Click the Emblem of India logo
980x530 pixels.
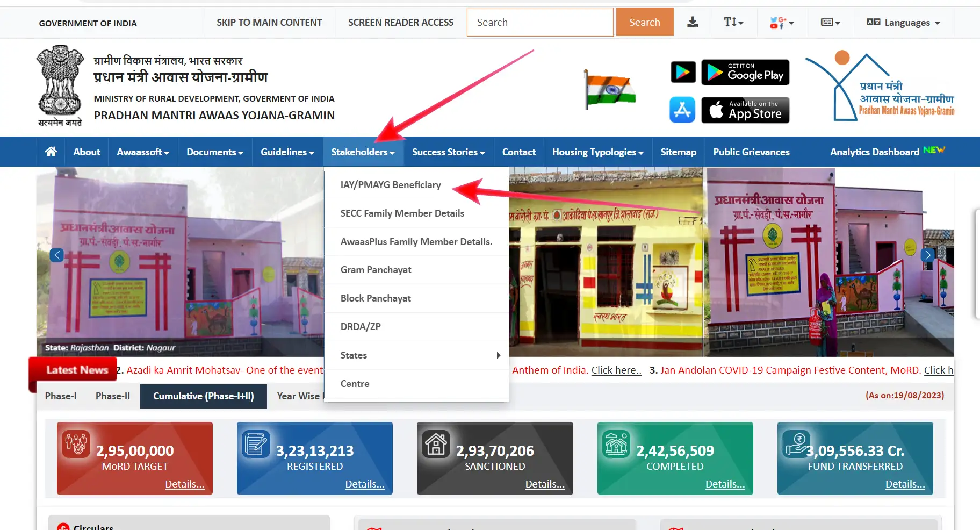click(60, 85)
